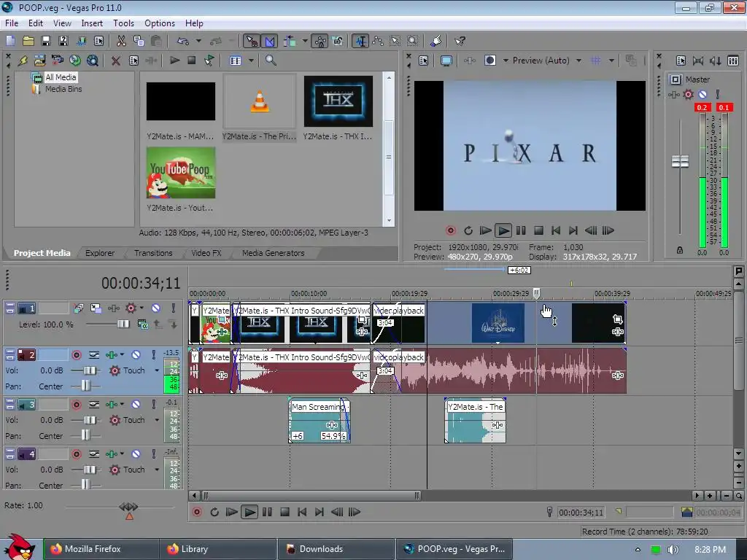Viewport: 747px width, 560px height.
Task: Adjust the Master volume fader
Action: pyautogui.click(x=680, y=162)
